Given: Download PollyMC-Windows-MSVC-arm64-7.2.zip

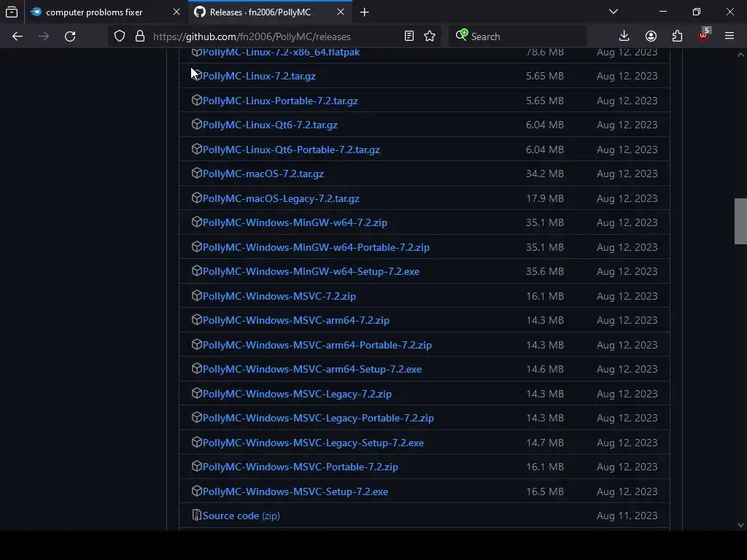Looking at the screenshot, I should 296,320.
